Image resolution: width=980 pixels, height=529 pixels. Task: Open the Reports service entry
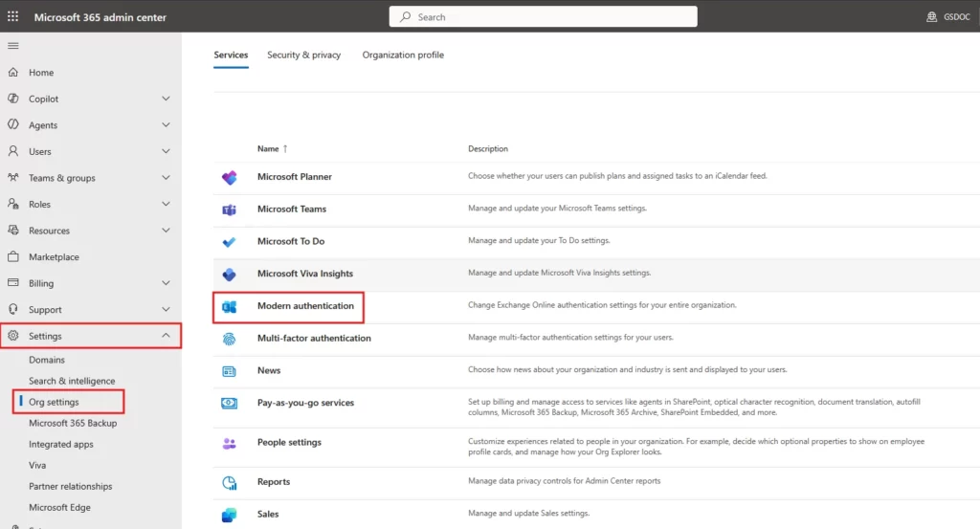pyautogui.click(x=274, y=482)
